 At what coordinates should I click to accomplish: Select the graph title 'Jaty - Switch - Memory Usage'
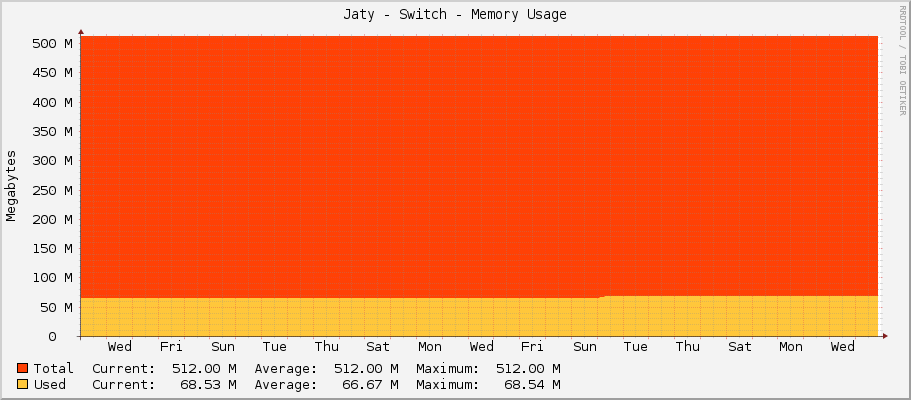click(x=455, y=14)
